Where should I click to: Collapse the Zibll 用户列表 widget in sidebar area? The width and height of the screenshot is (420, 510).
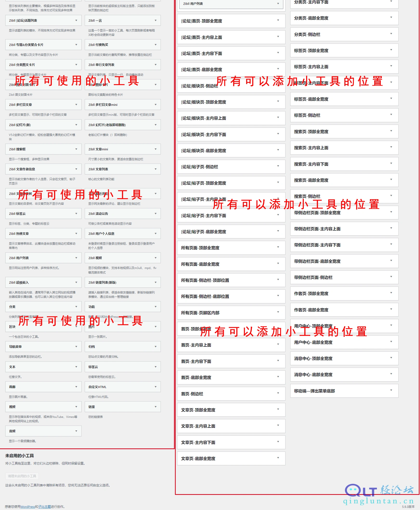click(x=231, y=4)
